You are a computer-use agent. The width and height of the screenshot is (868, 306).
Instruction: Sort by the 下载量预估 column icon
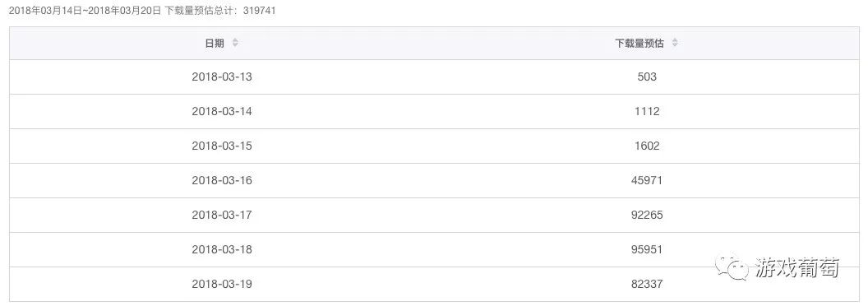(674, 44)
